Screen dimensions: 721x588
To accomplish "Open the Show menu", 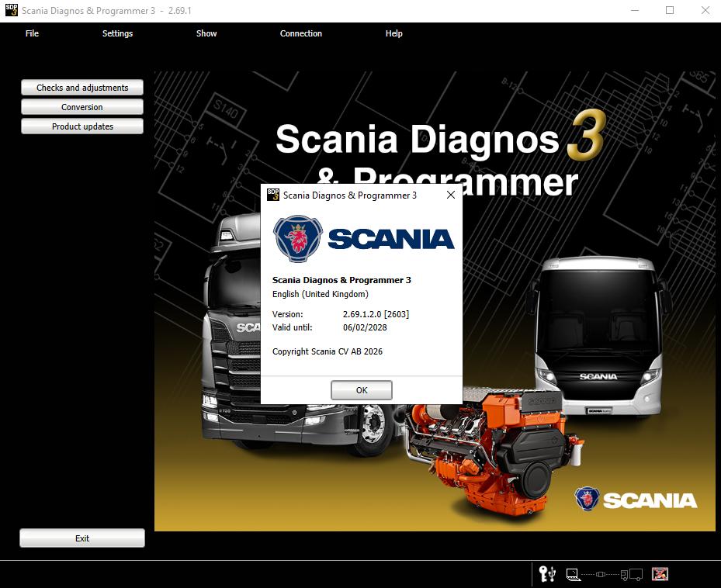I will tap(206, 33).
